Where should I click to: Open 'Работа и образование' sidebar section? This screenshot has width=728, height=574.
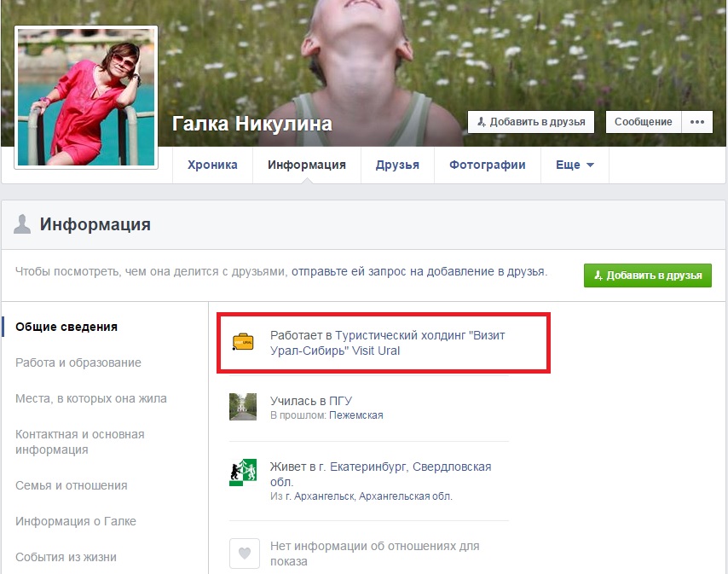coord(78,362)
